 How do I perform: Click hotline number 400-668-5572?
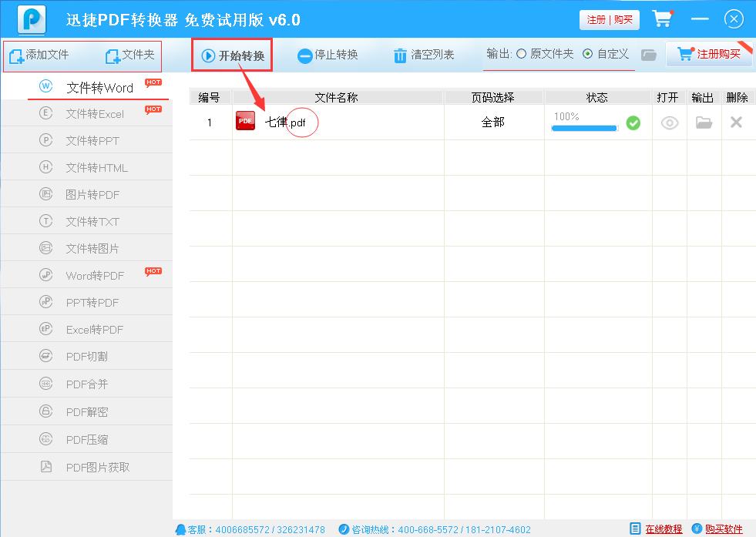point(428,530)
